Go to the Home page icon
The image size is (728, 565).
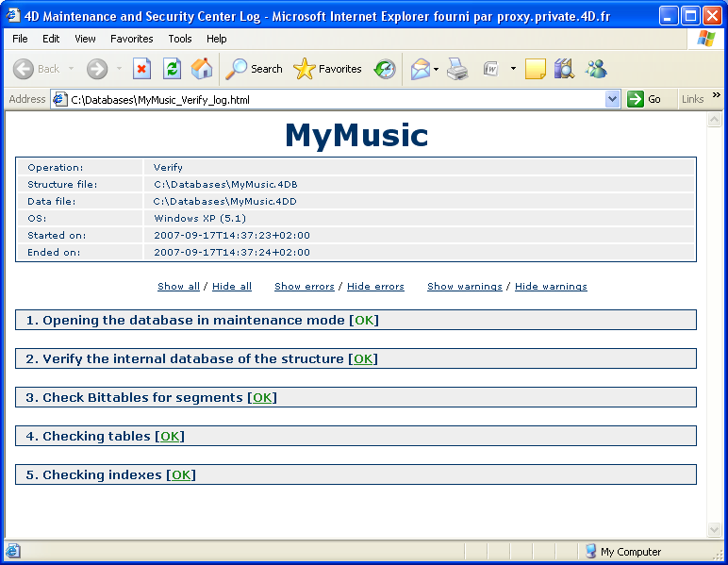pos(201,69)
